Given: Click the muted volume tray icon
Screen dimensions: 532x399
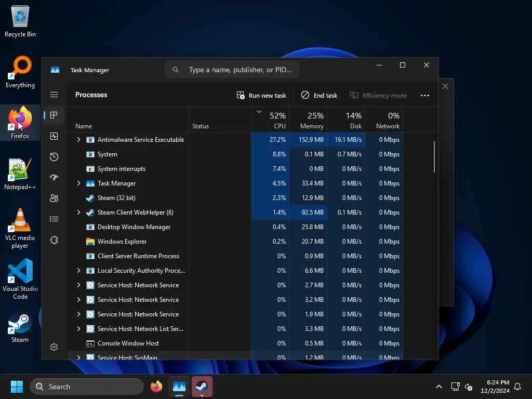Looking at the screenshot, I should point(469,387).
